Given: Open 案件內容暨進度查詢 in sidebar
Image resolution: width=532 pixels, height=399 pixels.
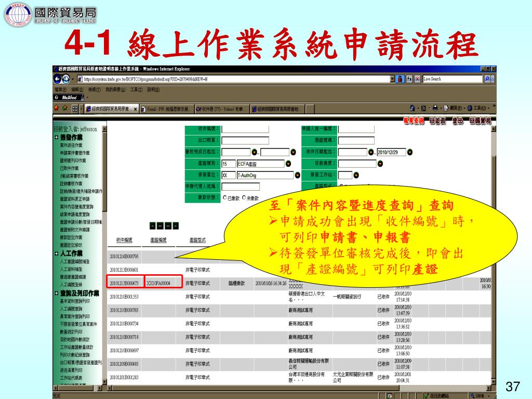Looking at the screenshot, I should tap(77, 207).
